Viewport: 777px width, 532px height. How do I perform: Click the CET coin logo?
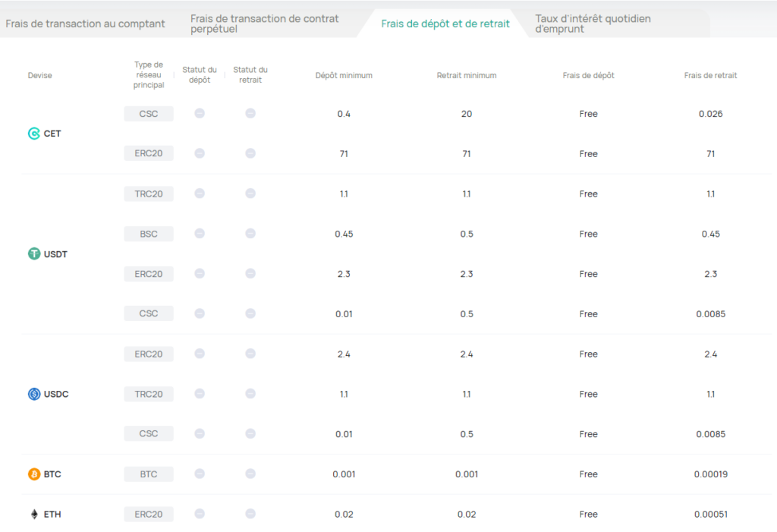[35, 133]
